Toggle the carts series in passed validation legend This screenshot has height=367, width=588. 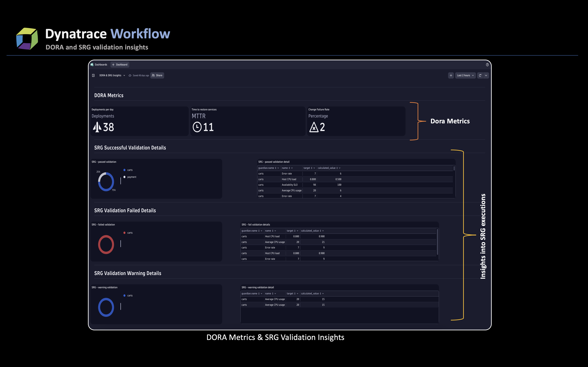point(130,170)
